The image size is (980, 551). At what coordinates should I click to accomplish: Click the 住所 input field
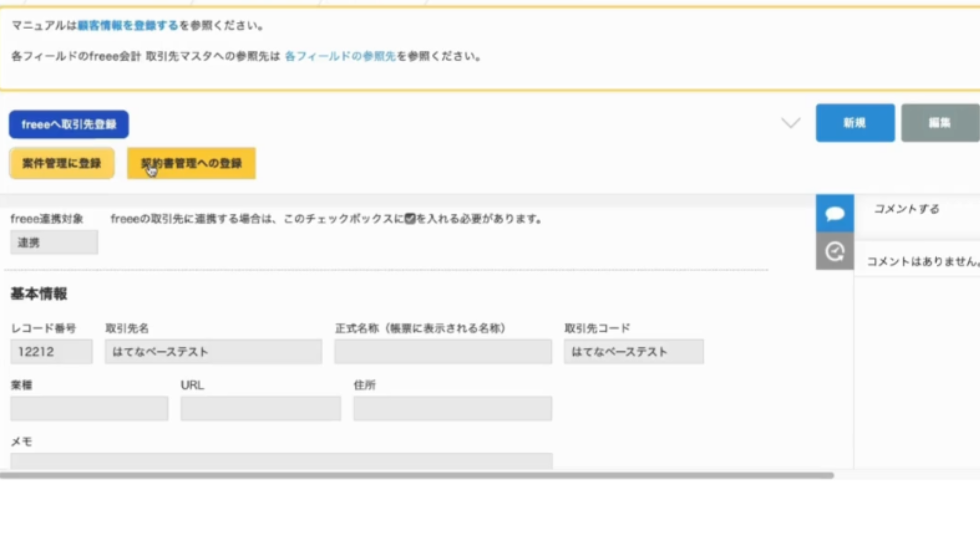coord(452,408)
